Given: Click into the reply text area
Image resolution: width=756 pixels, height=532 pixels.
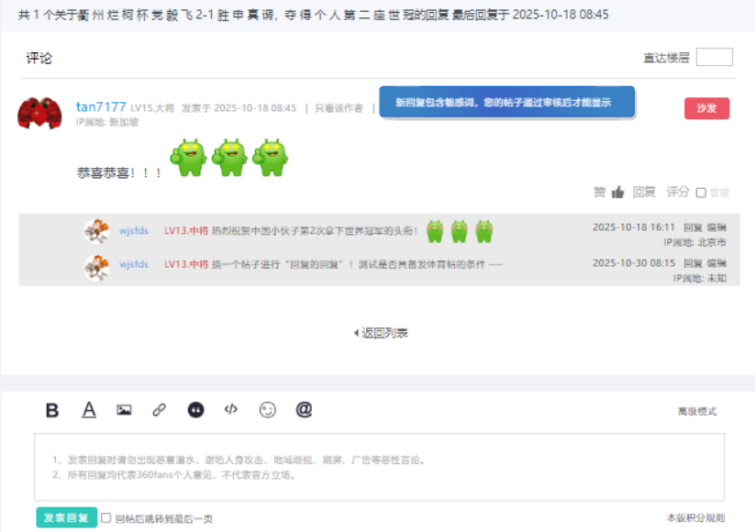Looking at the screenshot, I should point(379,467).
